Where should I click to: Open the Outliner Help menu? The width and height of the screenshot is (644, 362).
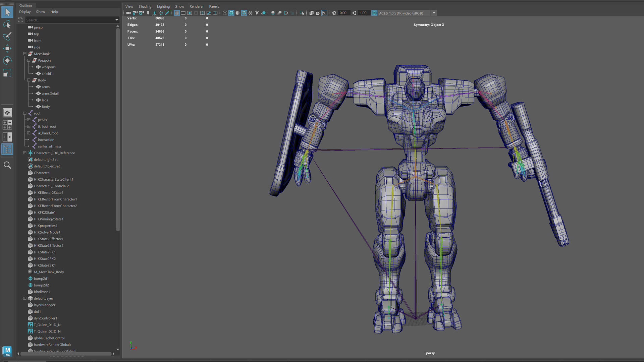coord(54,12)
